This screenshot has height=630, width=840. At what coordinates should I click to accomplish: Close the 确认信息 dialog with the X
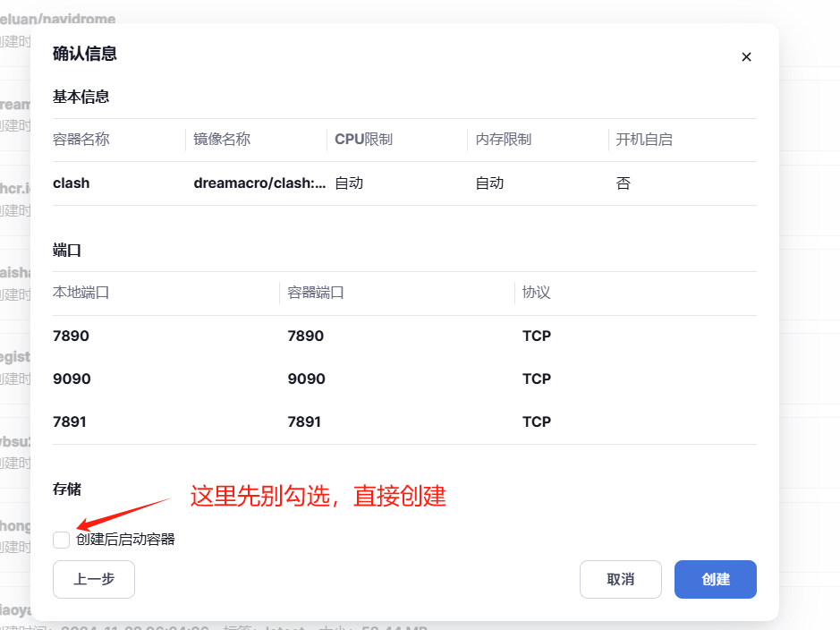coord(746,56)
